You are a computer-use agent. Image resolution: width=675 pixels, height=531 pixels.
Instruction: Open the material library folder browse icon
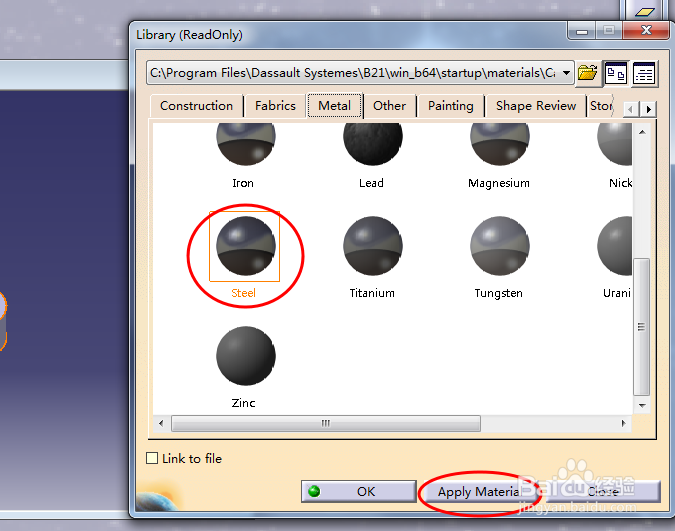pos(587,72)
